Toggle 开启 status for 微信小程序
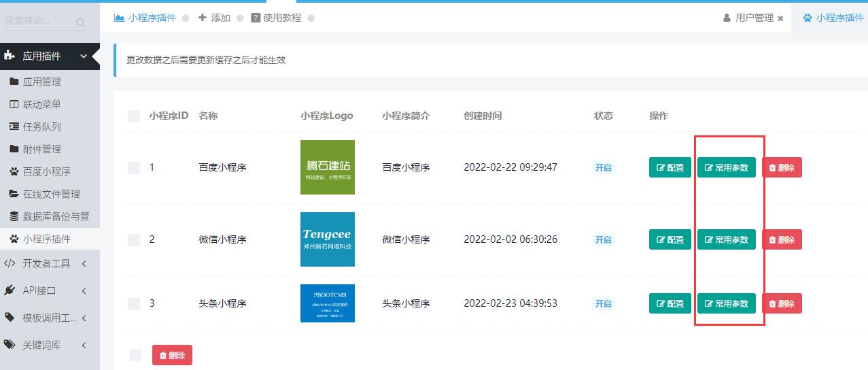Image resolution: width=868 pixels, height=370 pixels. [x=604, y=239]
